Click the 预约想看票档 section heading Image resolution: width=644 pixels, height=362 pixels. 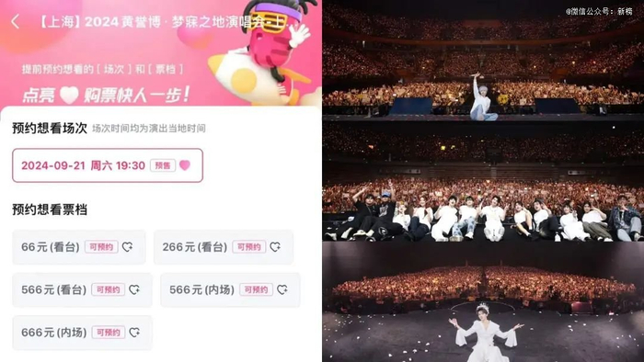pos(50,209)
